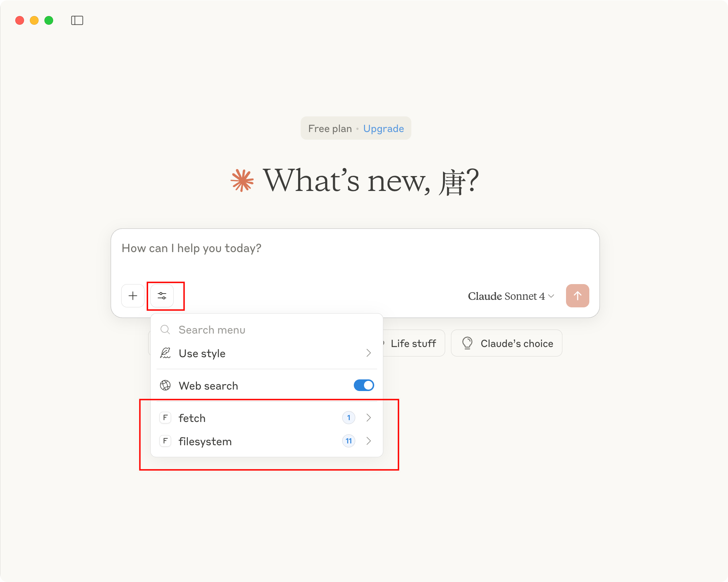Select the Use style menu item
This screenshot has height=582, width=728.
(202, 353)
